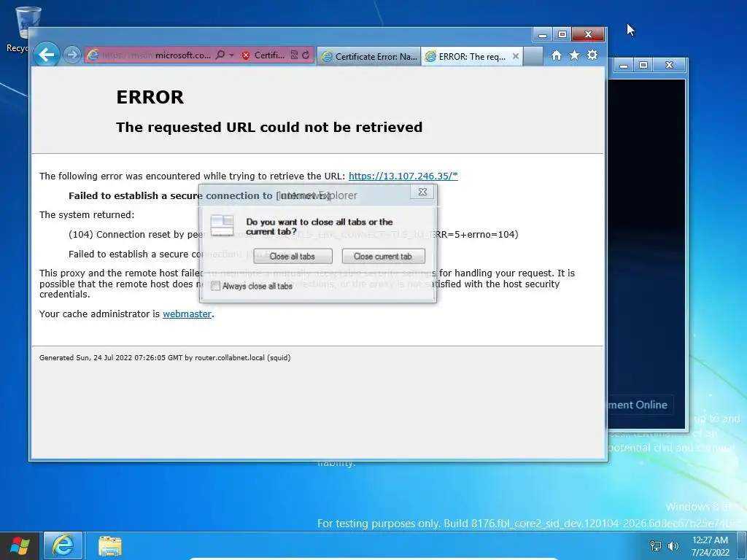Click the ERROR heading text

pos(150,97)
